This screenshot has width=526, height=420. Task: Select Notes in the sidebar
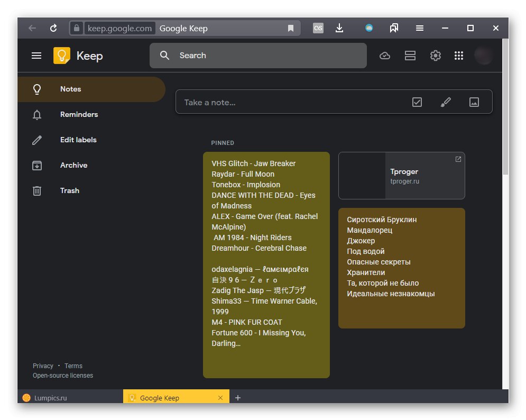click(x=91, y=89)
